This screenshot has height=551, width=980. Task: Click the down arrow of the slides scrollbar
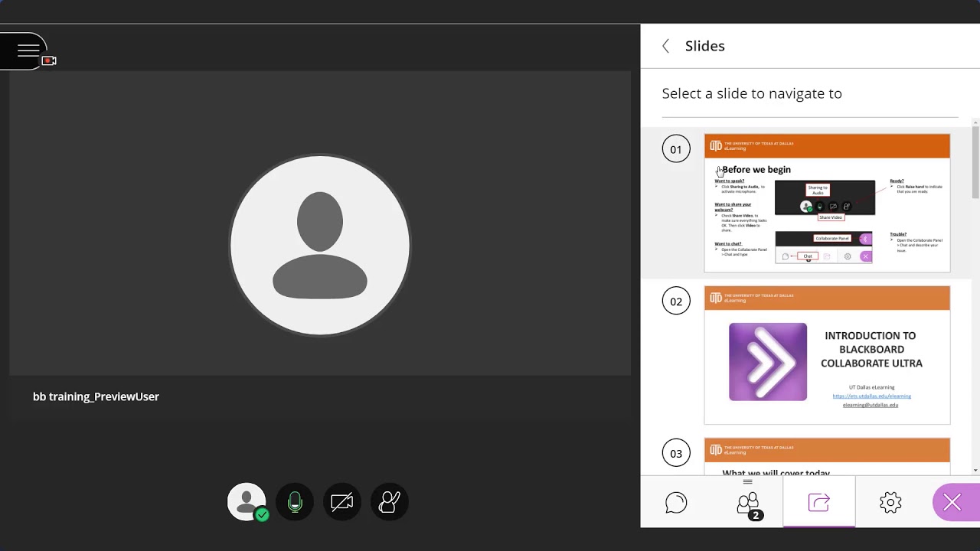pos(975,470)
